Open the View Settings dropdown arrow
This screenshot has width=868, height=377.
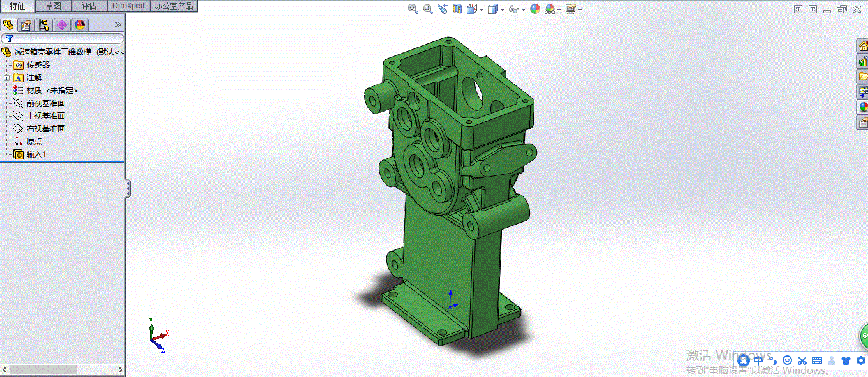click(580, 10)
